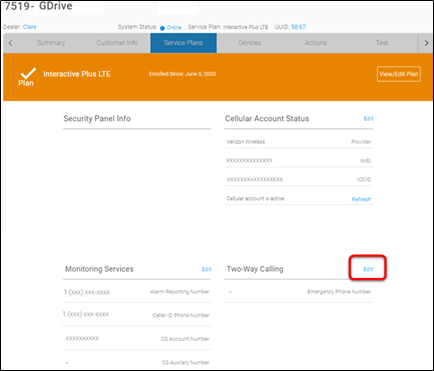Click the ICCID row label
434x371 pixels.
click(x=364, y=179)
